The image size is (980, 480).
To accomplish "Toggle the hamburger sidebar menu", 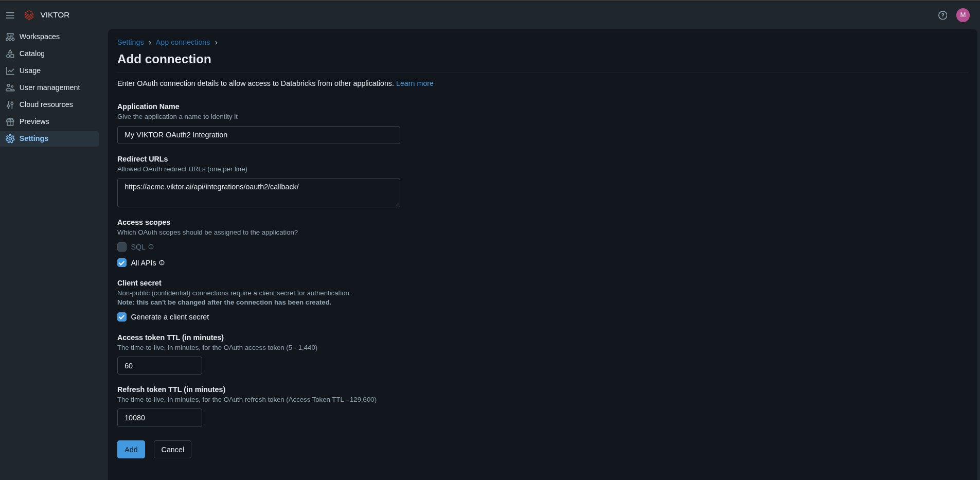I will point(10,15).
